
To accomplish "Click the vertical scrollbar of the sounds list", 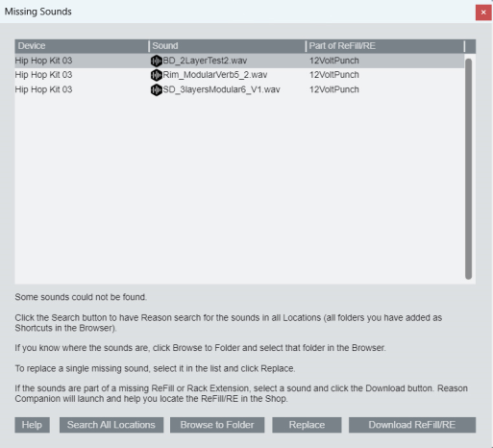I will (x=468, y=169).
